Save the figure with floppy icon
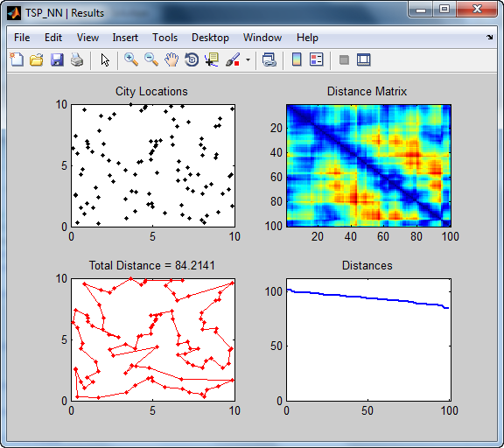The height and width of the screenshot is (448, 504). pyautogui.click(x=57, y=59)
